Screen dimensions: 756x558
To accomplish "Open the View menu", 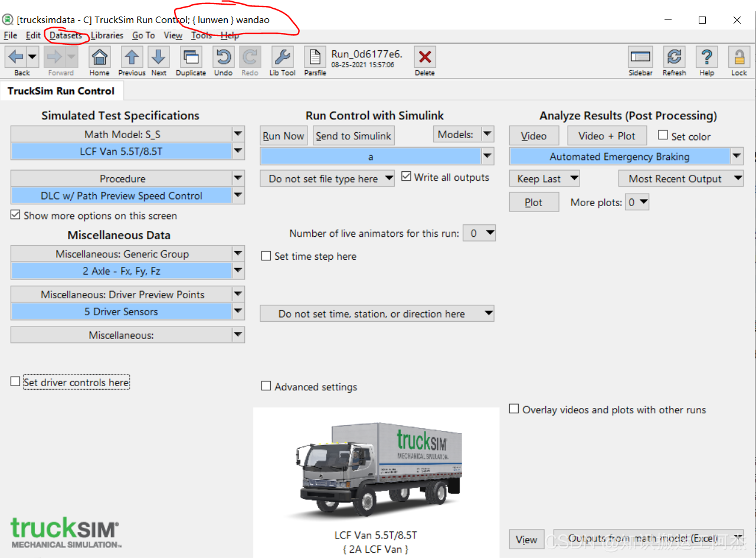I will [x=173, y=35].
